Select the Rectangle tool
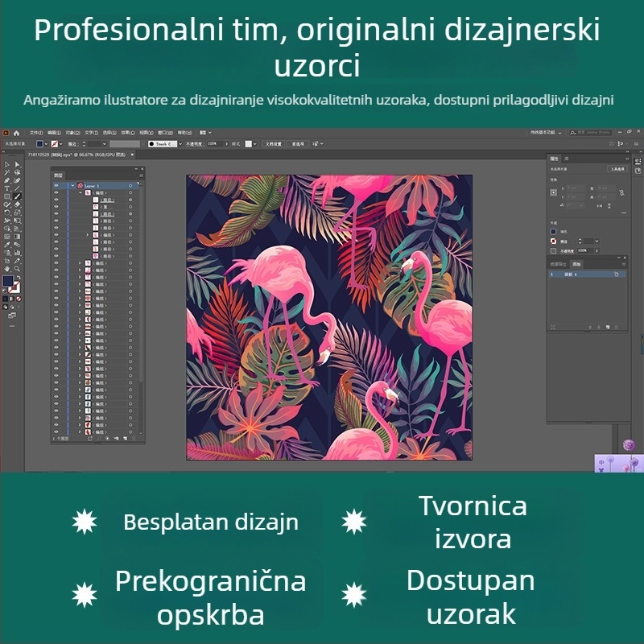 pos(6,196)
